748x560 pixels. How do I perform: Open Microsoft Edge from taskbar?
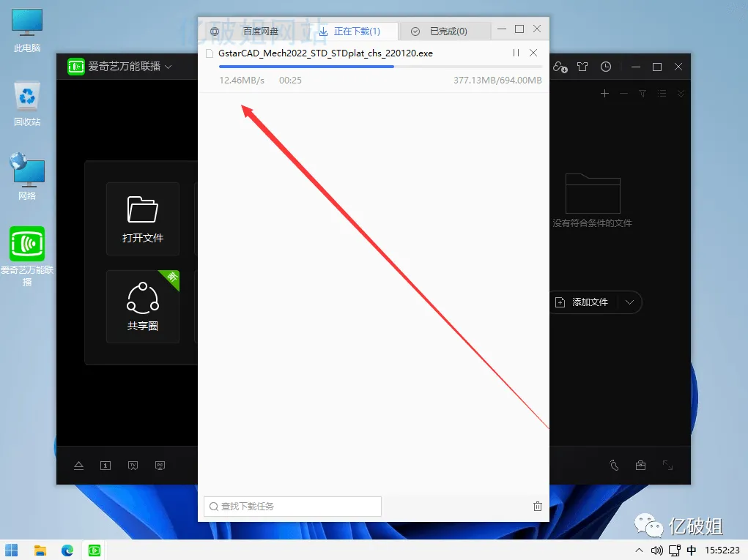pyautogui.click(x=67, y=550)
